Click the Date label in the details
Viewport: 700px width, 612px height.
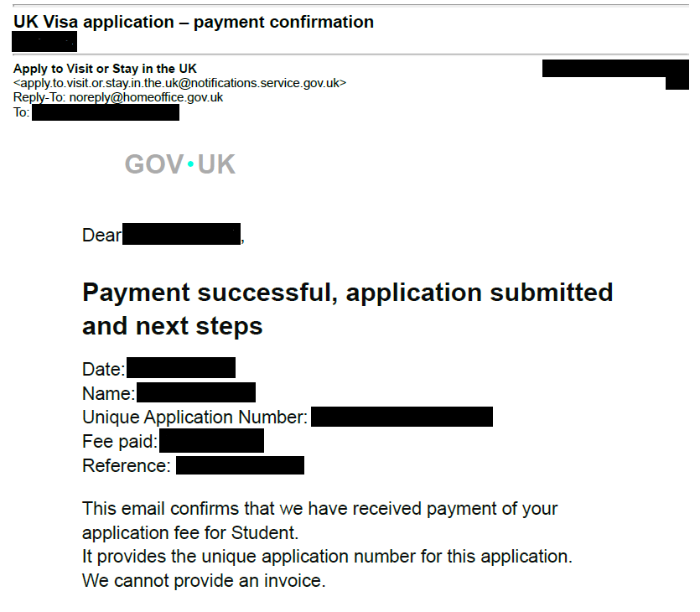[103, 369]
